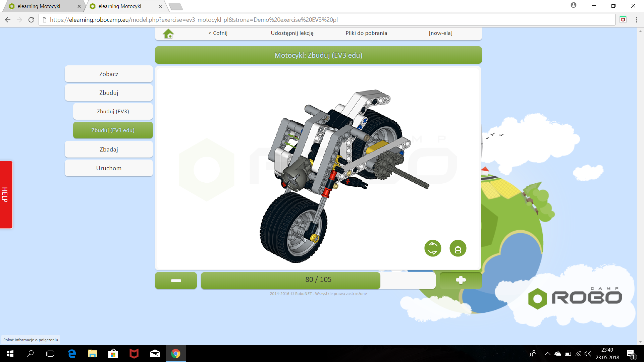Click the rotate model view icon

tap(433, 248)
